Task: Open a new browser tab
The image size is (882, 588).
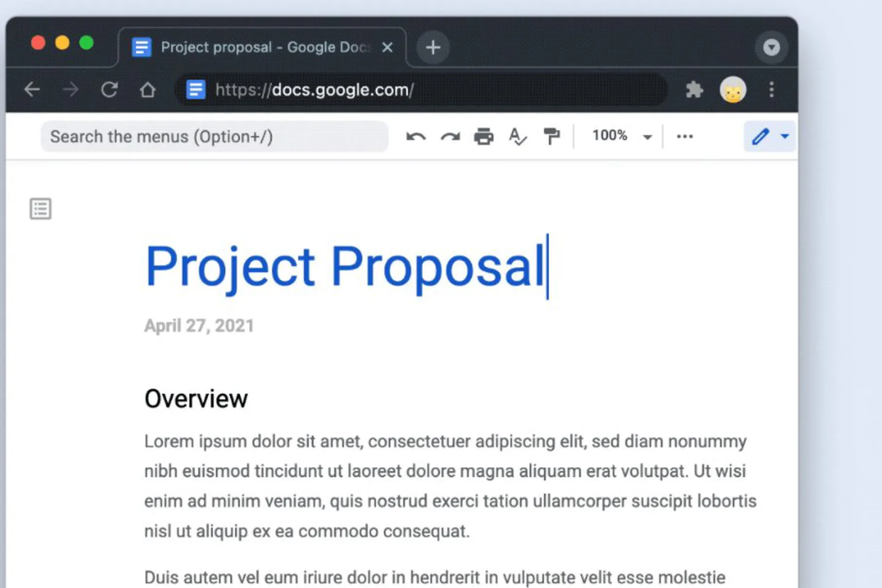Action: tap(433, 47)
